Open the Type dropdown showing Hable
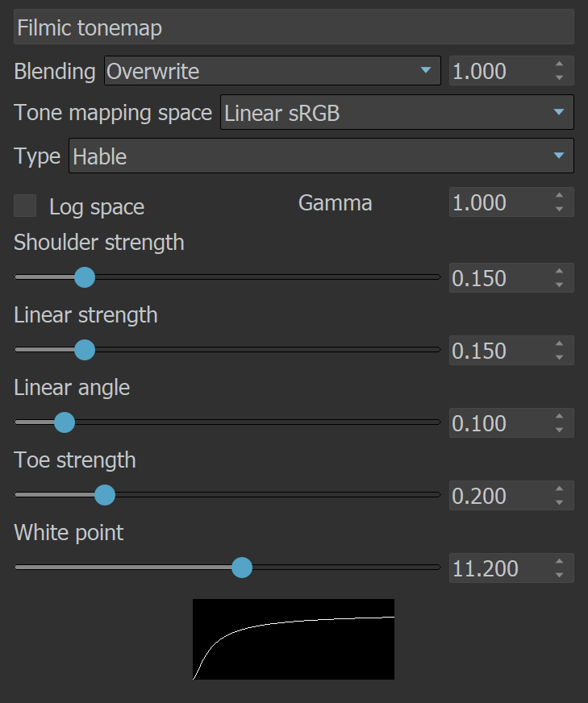This screenshot has width=588, height=703. [x=321, y=156]
